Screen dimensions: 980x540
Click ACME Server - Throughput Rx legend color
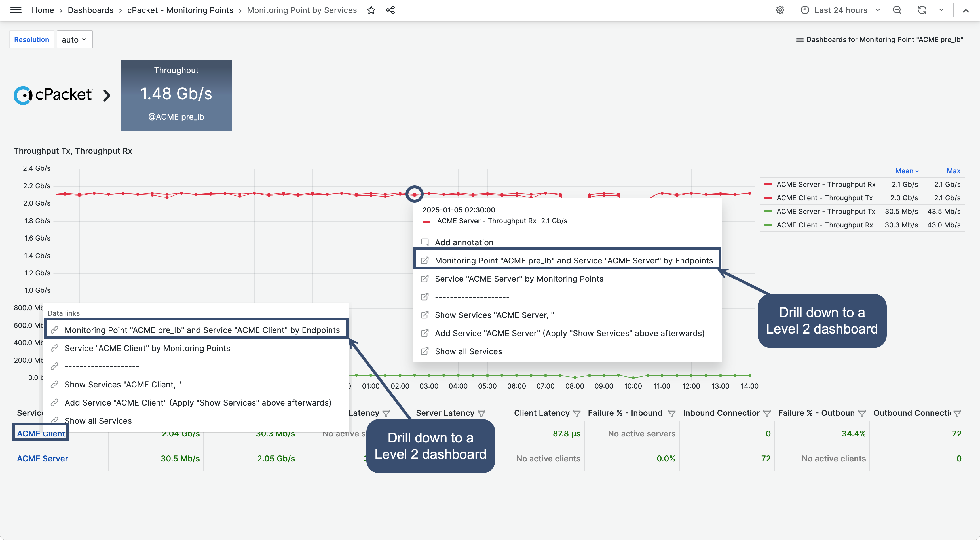coord(768,185)
